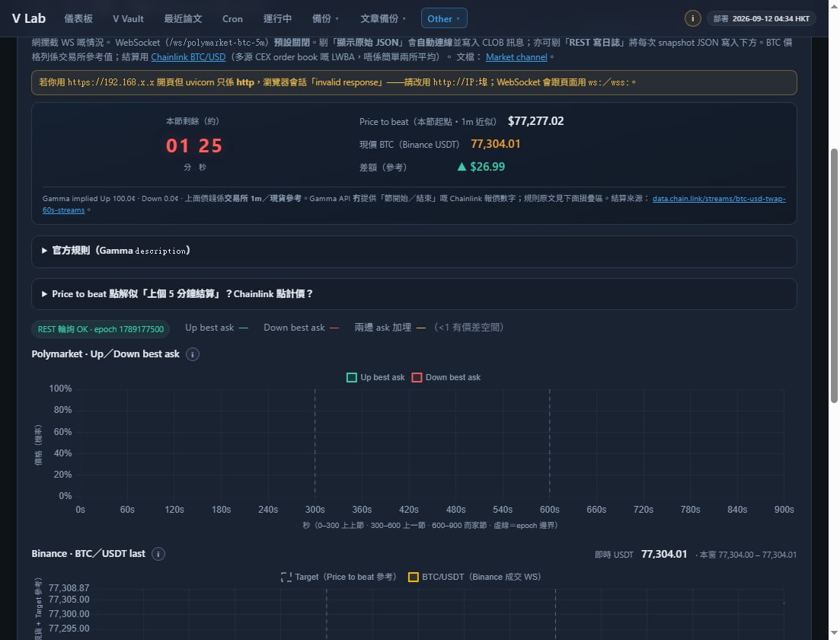The height and width of the screenshot is (640, 840).
Task: Click the deployment timestamp 2026-09-12 badge
Action: [762, 18]
